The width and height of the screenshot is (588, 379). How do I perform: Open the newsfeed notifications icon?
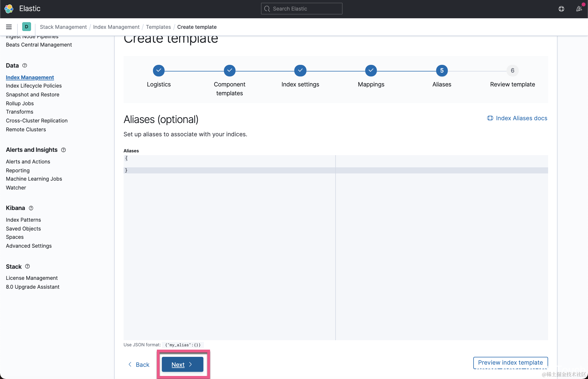579,9
